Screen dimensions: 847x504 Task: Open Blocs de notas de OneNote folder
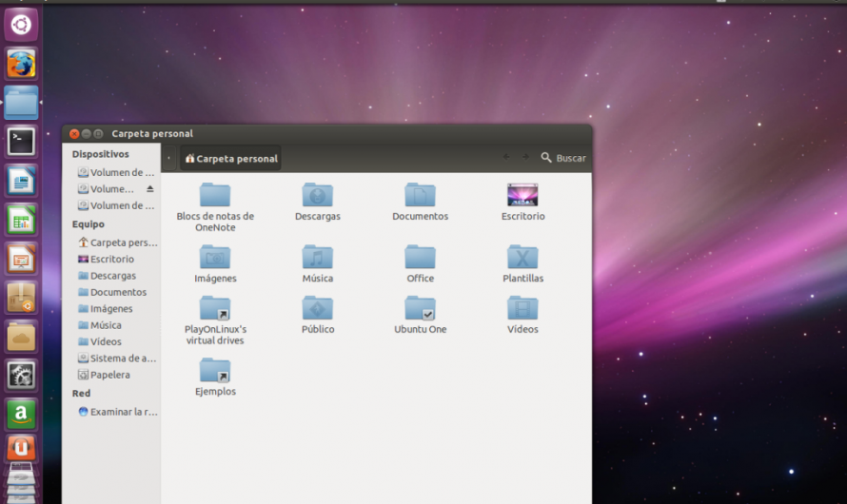[x=215, y=195]
